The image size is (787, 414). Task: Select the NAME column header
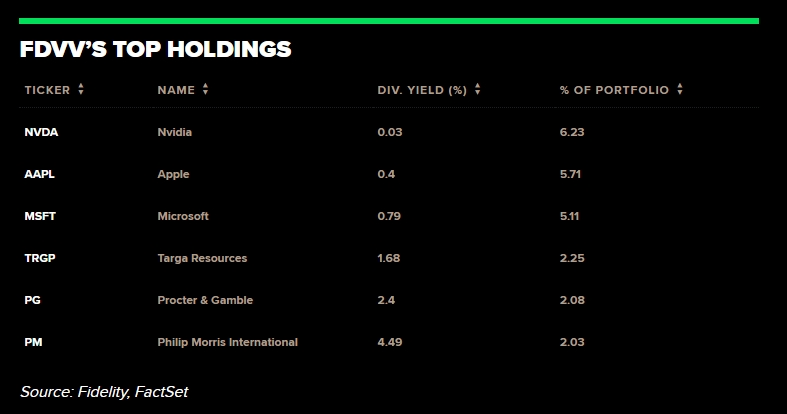pos(176,90)
